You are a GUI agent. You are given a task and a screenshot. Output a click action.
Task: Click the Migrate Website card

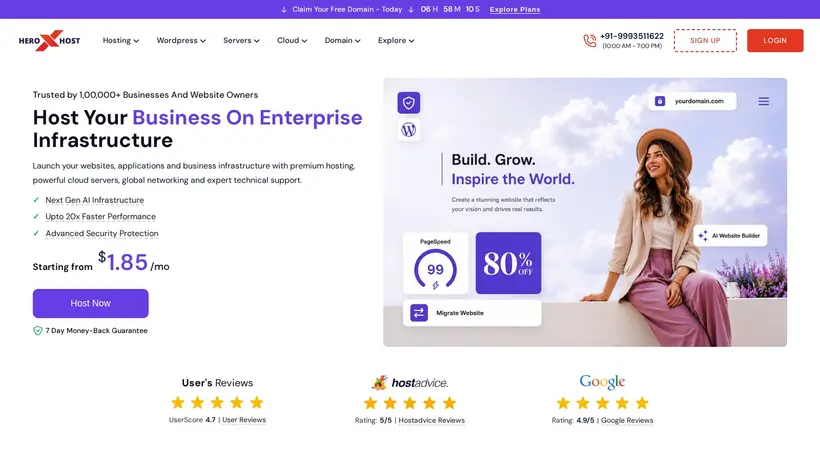coord(472,313)
